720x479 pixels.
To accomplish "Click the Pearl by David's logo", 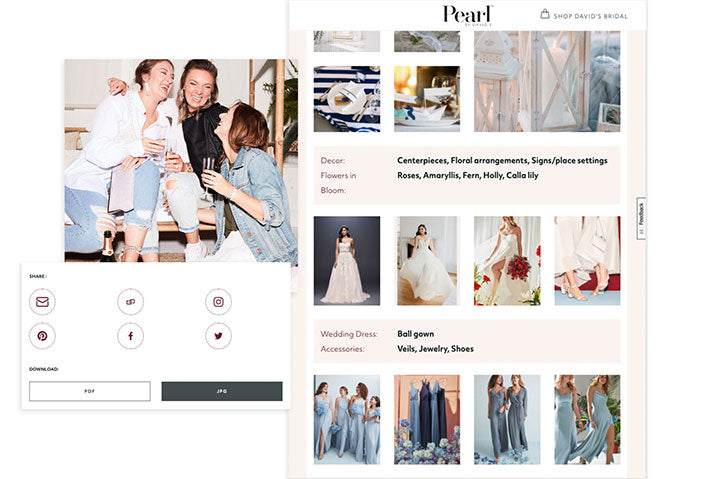I will (468, 15).
